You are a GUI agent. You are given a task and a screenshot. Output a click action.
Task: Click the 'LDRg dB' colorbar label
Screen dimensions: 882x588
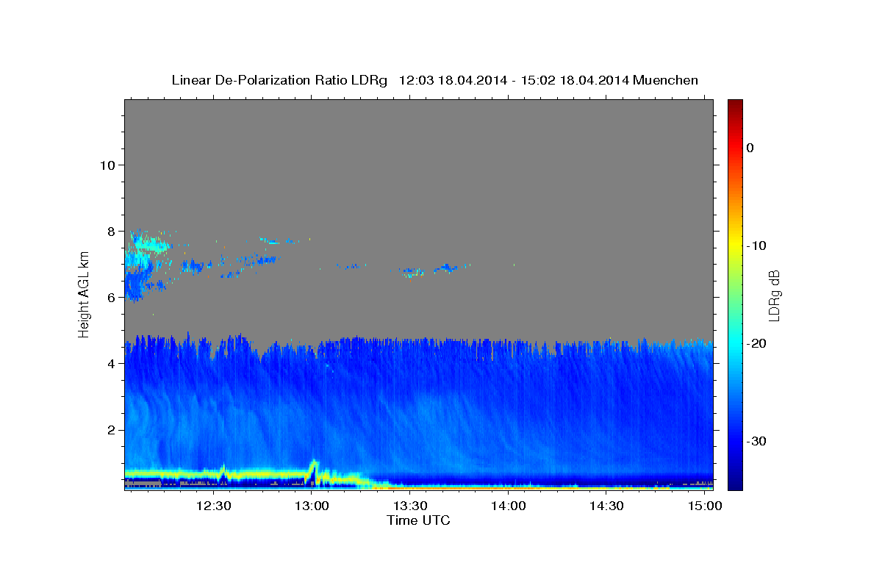(x=774, y=295)
